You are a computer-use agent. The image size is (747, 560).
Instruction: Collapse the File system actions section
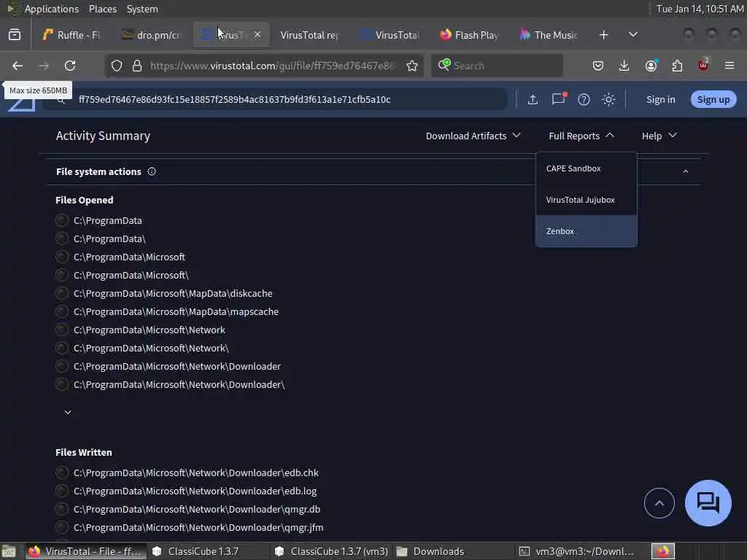pyautogui.click(x=686, y=171)
